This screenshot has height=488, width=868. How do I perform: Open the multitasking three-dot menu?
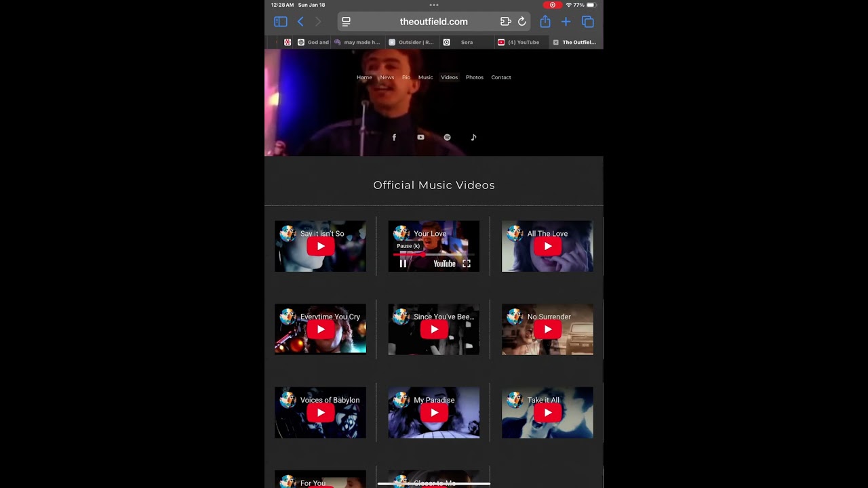[x=434, y=5]
